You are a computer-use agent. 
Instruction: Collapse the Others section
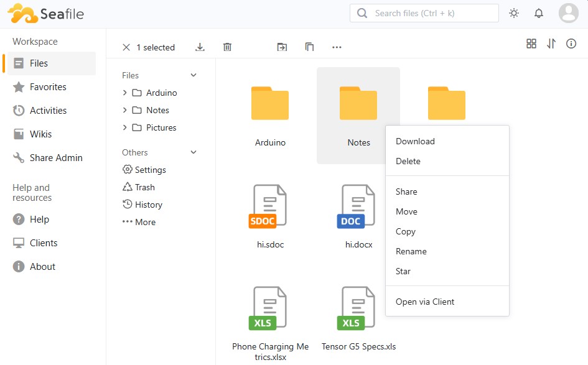tap(193, 152)
